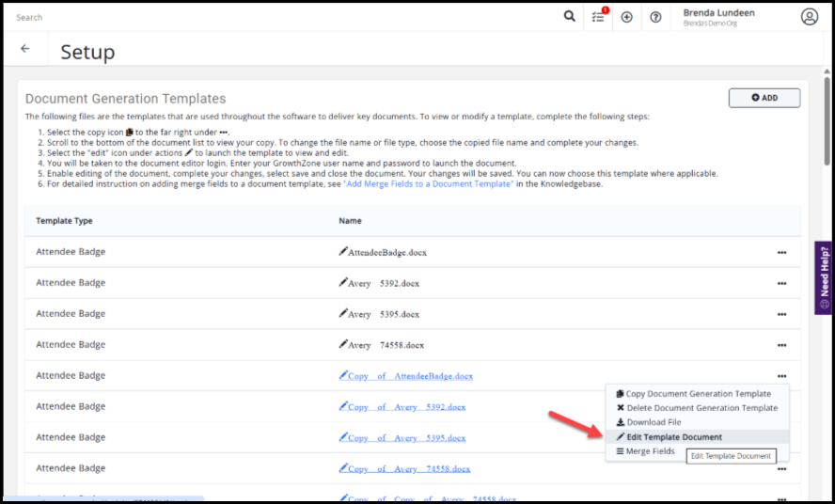Screen dimensions: 835x504
Task: Open the Need Help side tab
Action: (x=824, y=277)
